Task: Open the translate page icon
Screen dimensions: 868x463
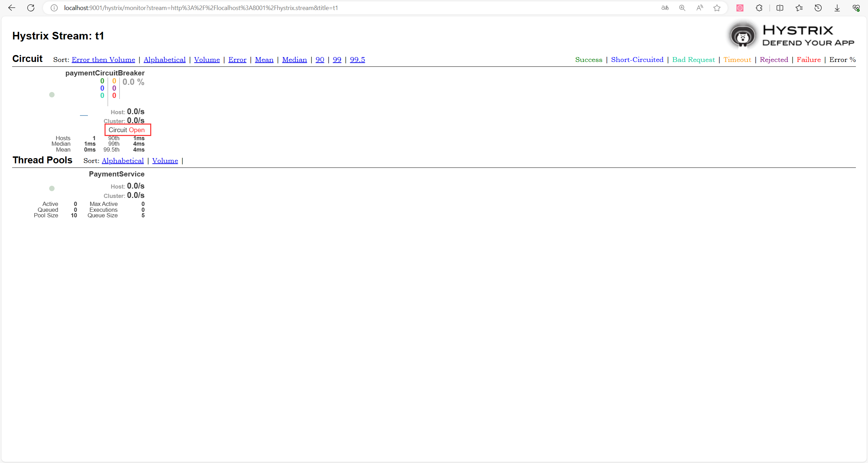Action: click(x=665, y=8)
